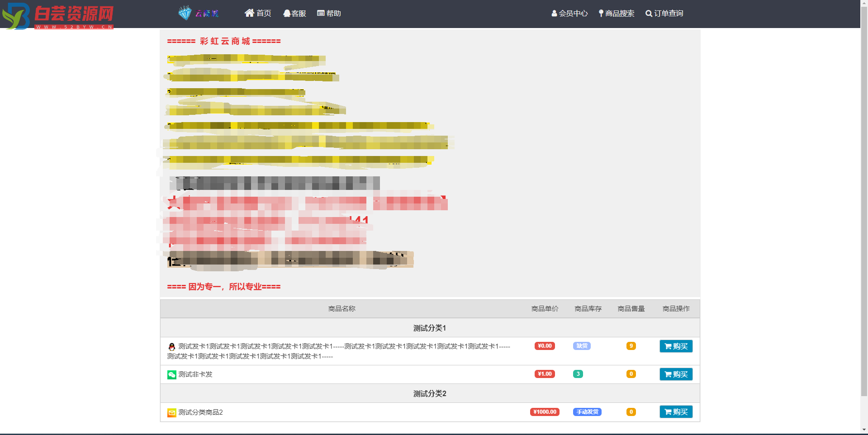Open the 首页 home menu item
Viewport: 868px width, 435px height.
[258, 13]
